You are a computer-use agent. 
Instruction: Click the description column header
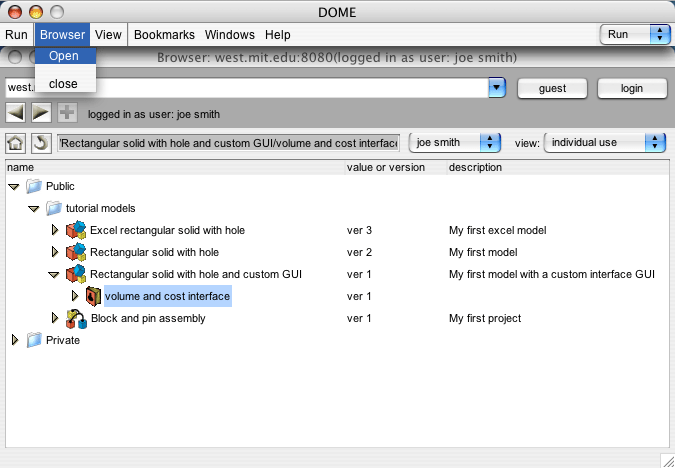point(558,167)
